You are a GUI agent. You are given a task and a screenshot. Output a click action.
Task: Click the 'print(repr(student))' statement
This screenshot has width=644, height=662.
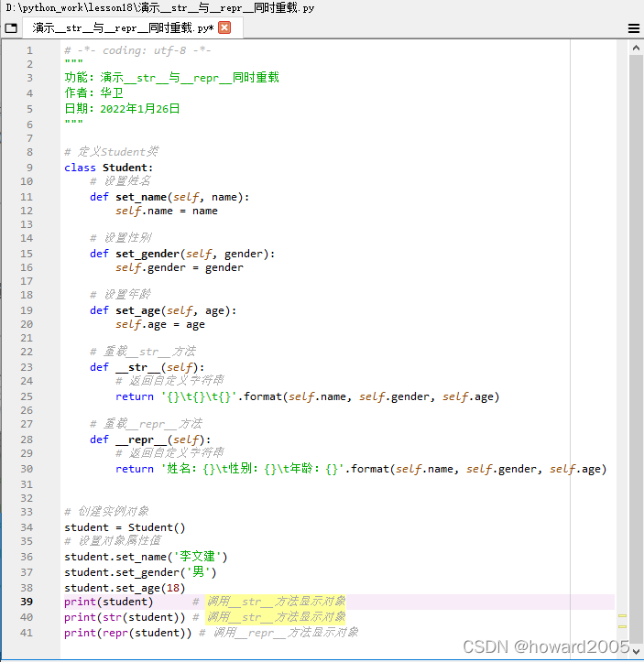127,633
